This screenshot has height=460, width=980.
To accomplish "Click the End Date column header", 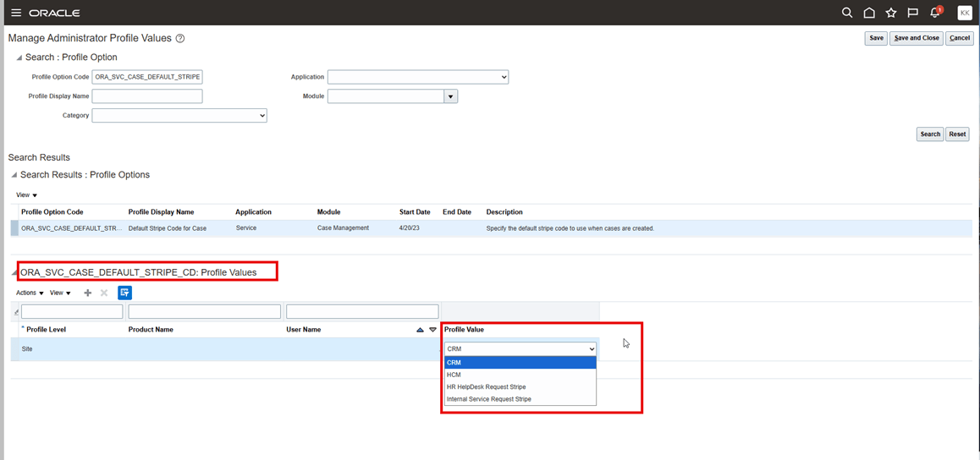I will pos(457,212).
